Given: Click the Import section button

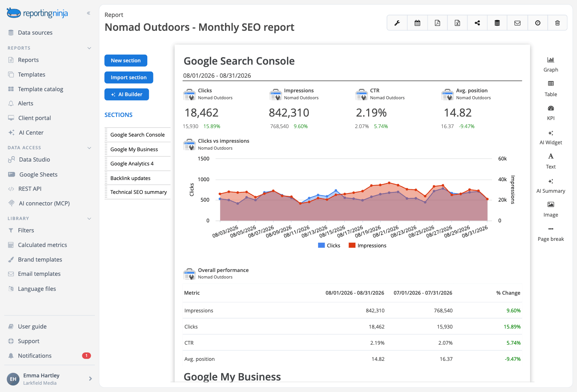Looking at the screenshot, I should pyautogui.click(x=129, y=77).
